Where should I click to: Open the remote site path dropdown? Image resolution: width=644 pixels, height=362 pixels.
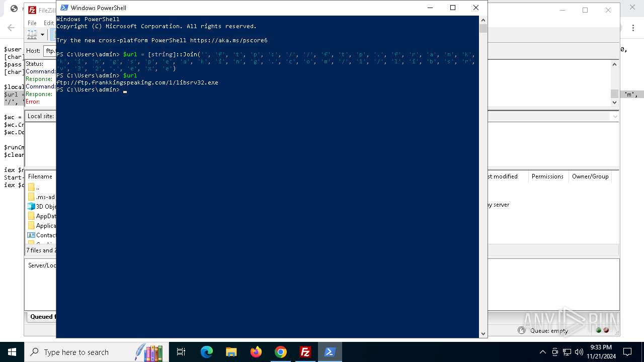(615, 116)
